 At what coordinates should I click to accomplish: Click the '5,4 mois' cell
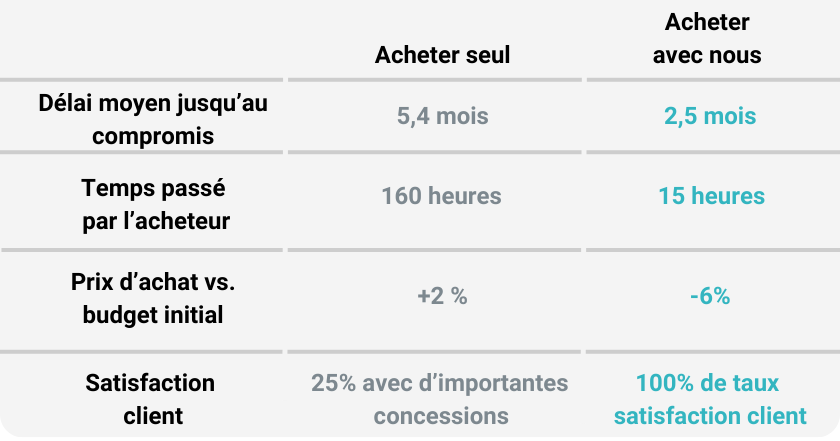click(442, 116)
